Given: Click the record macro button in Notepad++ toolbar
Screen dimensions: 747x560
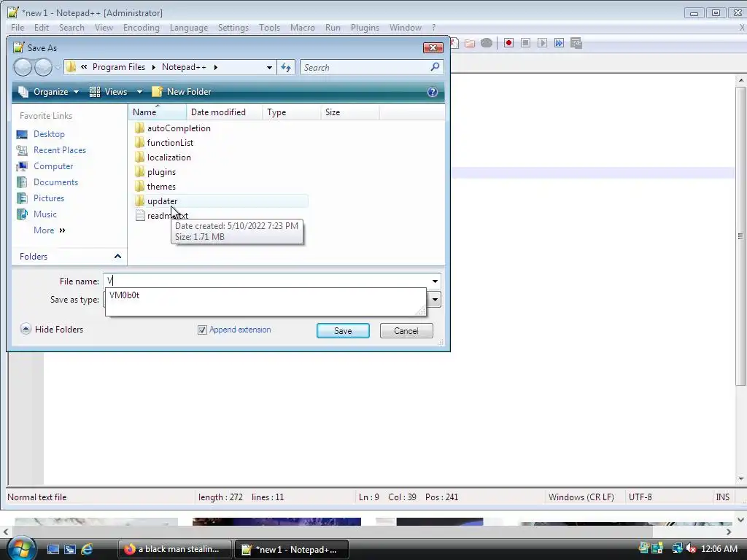Looking at the screenshot, I should coord(508,43).
